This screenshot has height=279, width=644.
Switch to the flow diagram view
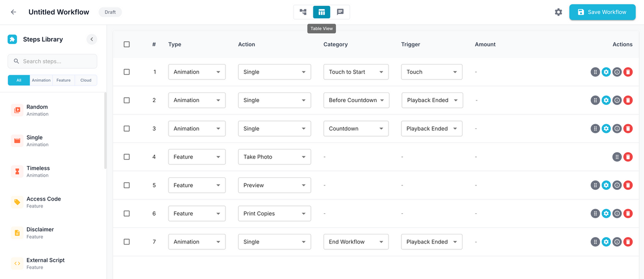[x=303, y=12]
